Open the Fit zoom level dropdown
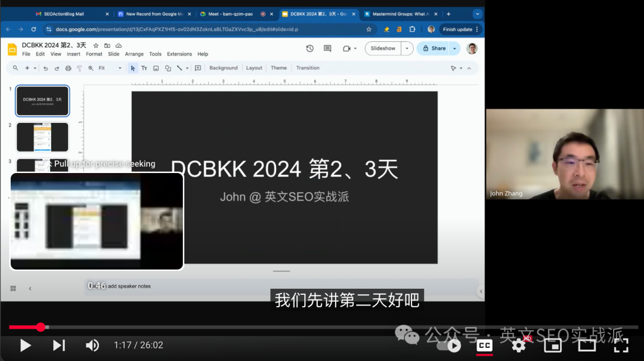Image resolution: width=644 pixels, height=361 pixels. tap(110, 68)
